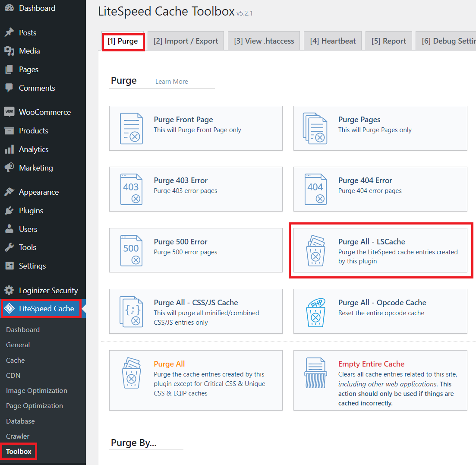Click the WooCommerce Woo icon
The height and width of the screenshot is (465, 476).
9,112
